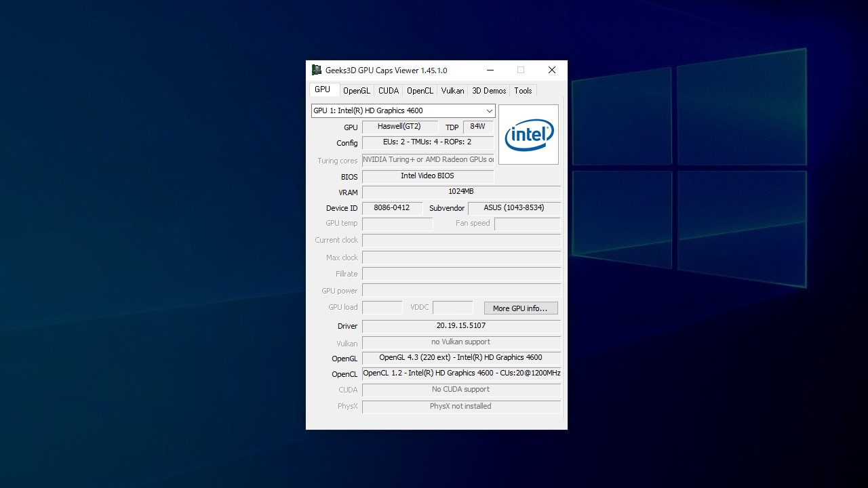Screen dimensions: 868x488
Task: Click the empty Fan speed field
Action: point(528,224)
